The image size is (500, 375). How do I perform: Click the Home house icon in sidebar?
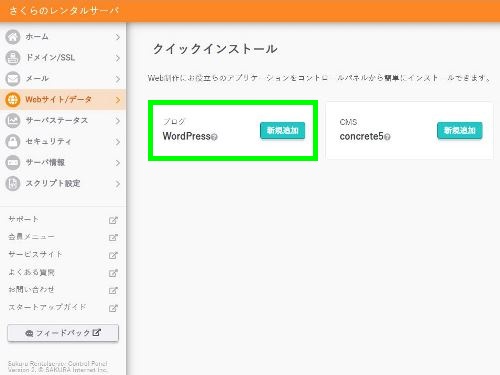[13, 37]
